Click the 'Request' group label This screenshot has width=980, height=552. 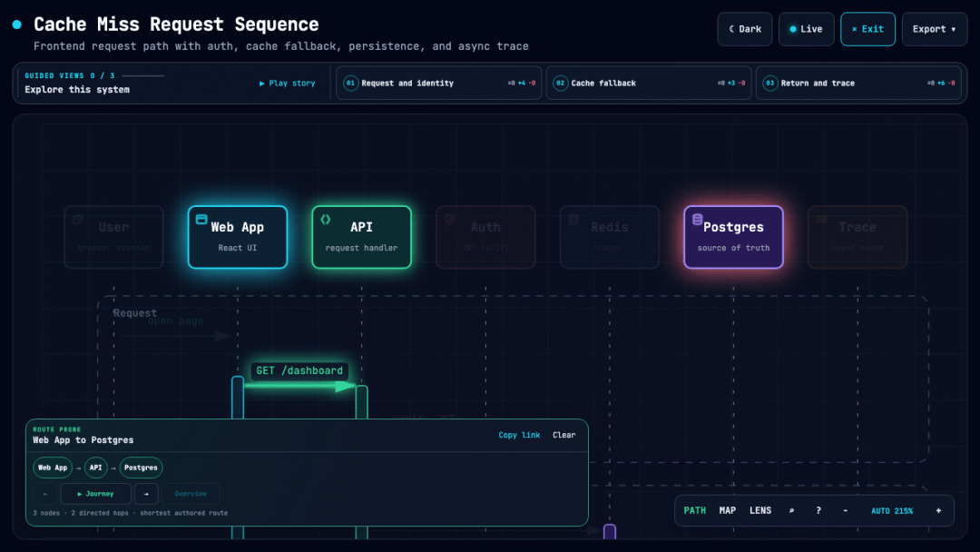point(134,312)
